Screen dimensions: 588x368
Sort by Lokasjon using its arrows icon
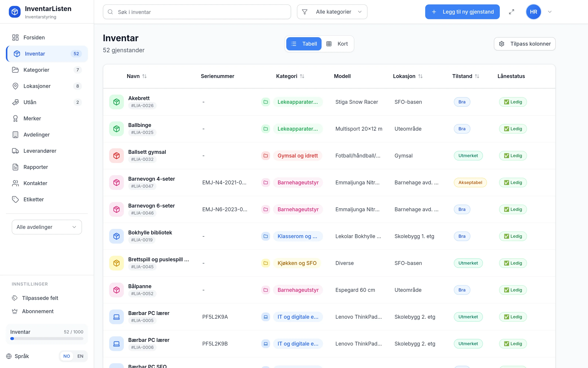tap(420, 76)
